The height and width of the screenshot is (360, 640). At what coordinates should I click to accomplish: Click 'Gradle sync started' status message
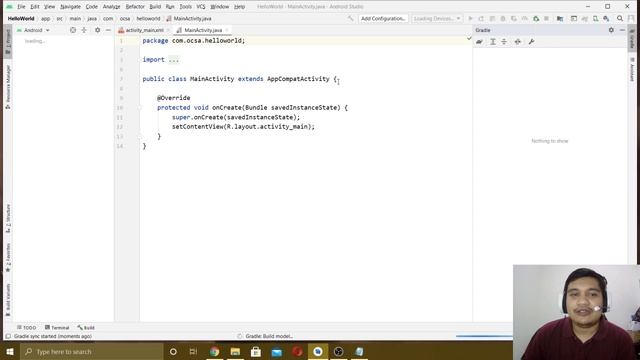tap(53, 336)
